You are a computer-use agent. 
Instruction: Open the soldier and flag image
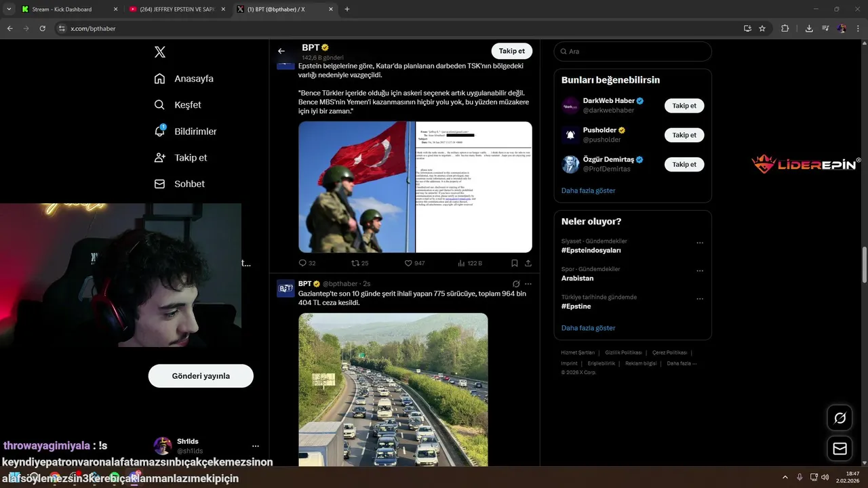[x=357, y=187]
